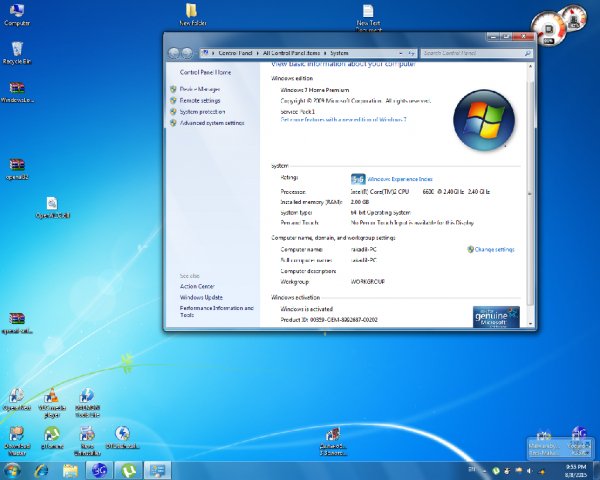Viewport: 600px width, 480px height.
Task: Click the genuine Microsoft software badge
Action: point(496,317)
